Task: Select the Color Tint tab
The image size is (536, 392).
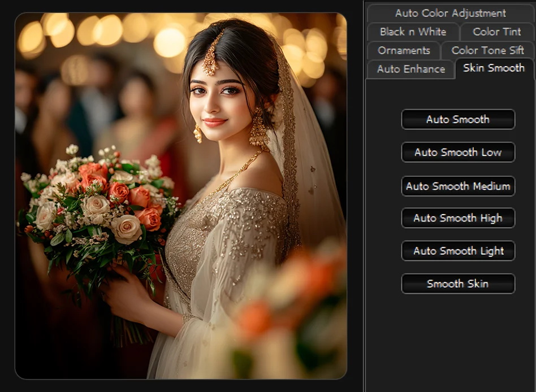Action: click(496, 32)
